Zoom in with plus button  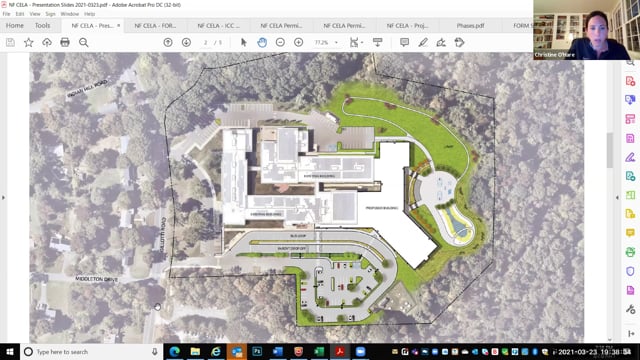[298, 42]
